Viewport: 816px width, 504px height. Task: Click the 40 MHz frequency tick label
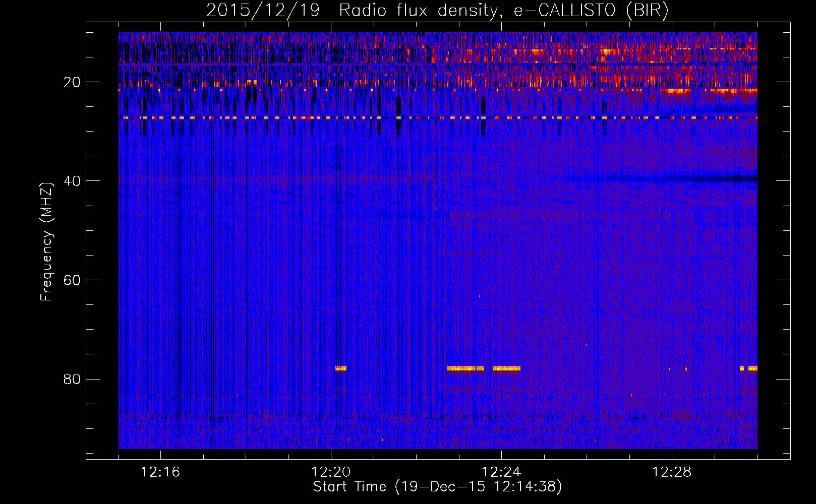(72, 181)
